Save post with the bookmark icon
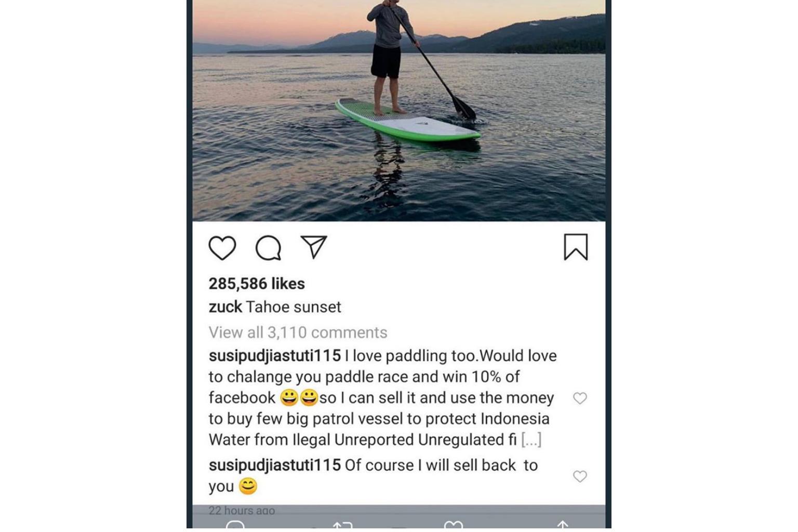Screen dimensions: 798x532 pos(576,247)
